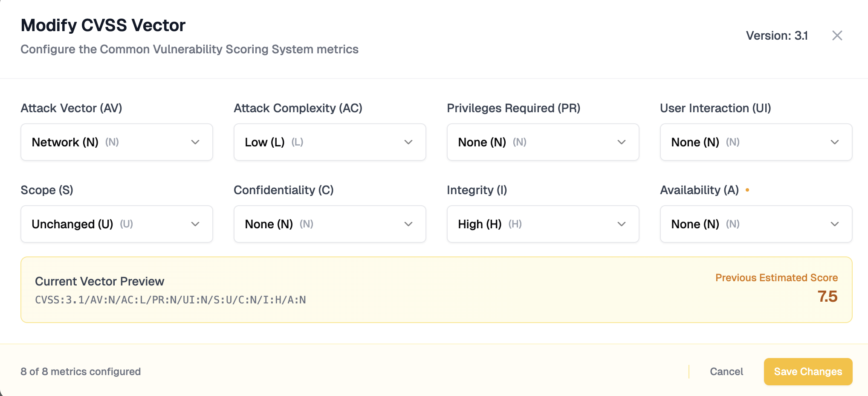Click the chevron in User Interaction field
The image size is (868, 396).
[835, 142]
